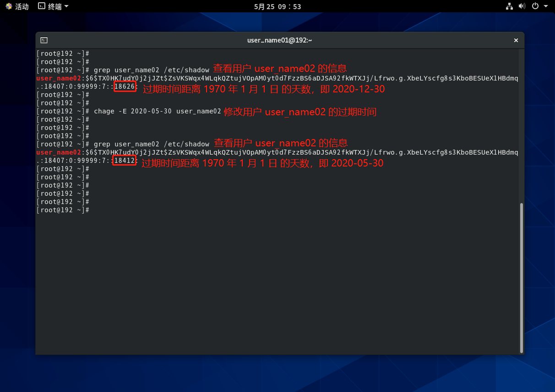Close the user_name01@192 terminal window

(x=516, y=40)
